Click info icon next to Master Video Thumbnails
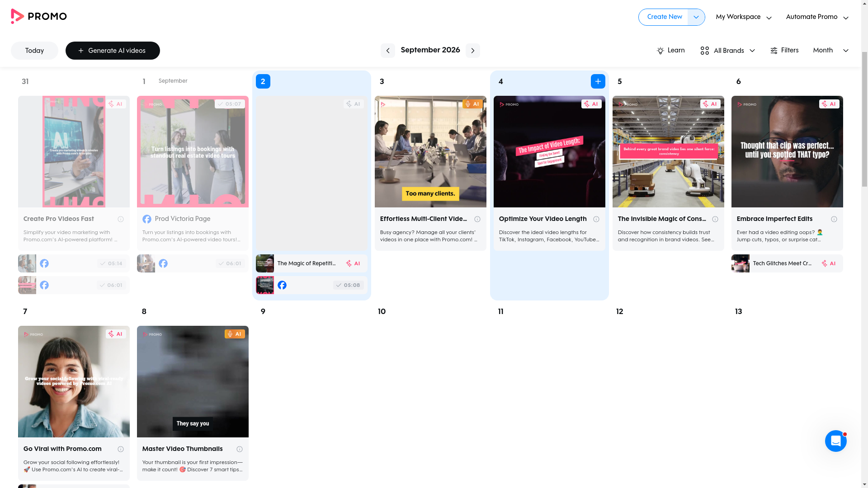868x488 pixels. click(240, 449)
